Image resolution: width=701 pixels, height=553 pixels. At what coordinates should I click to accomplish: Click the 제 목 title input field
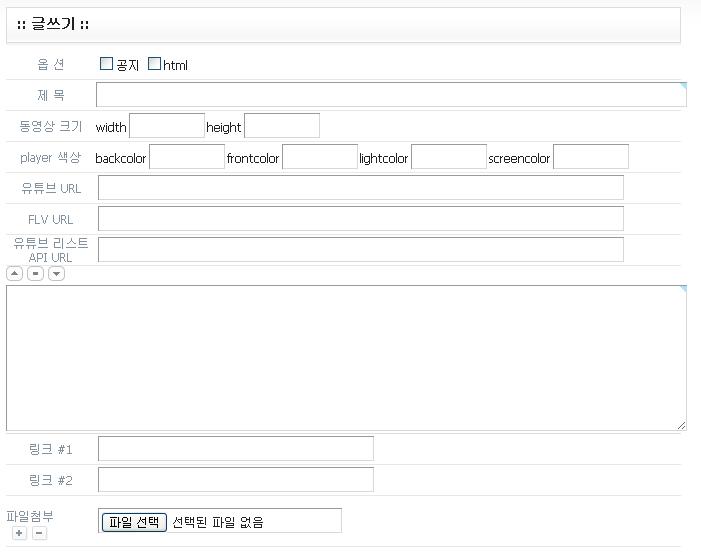[x=391, y=95]
